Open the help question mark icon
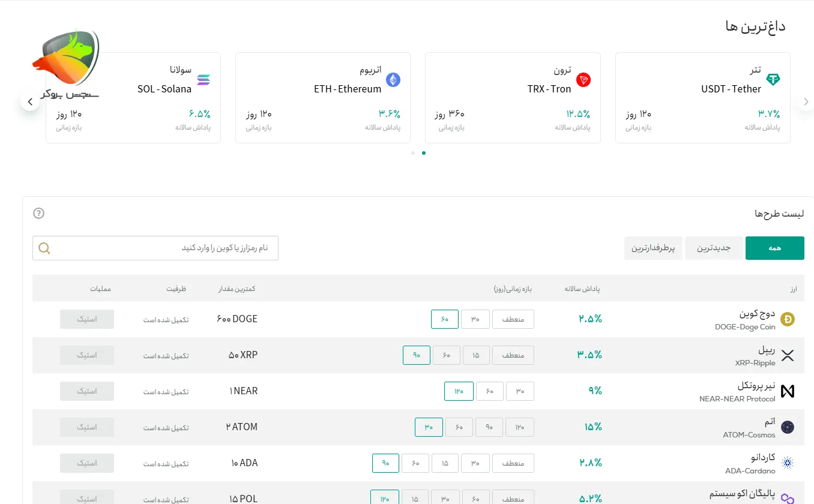Screen dimensions: 814x504 [39, 213]
